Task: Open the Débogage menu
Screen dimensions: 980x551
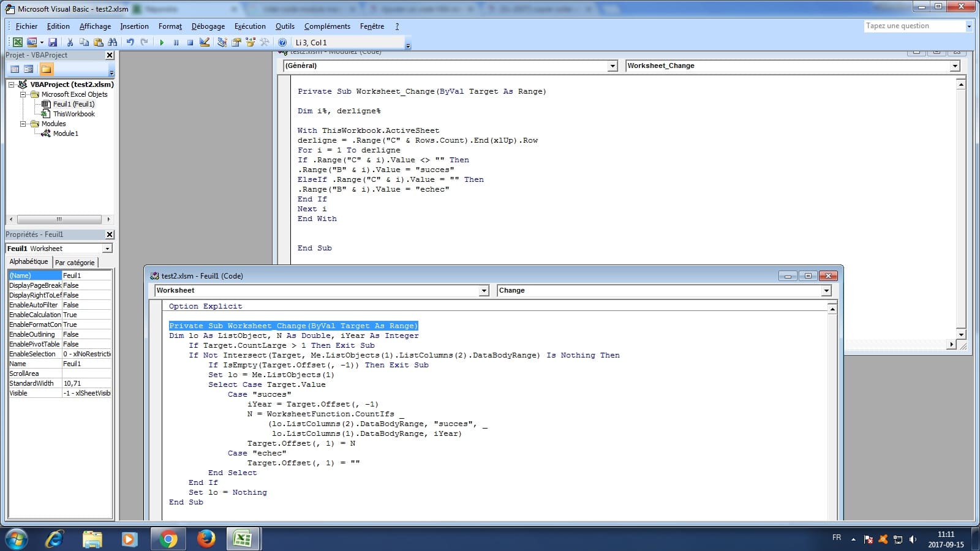Action: click(x=208, y=26)
